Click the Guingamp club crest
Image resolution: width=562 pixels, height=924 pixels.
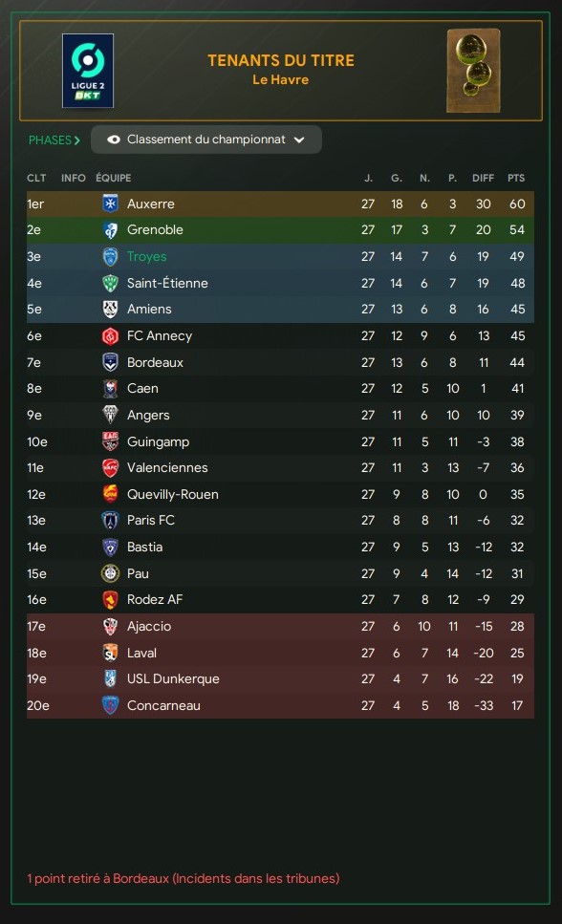(x=110, y=441)
